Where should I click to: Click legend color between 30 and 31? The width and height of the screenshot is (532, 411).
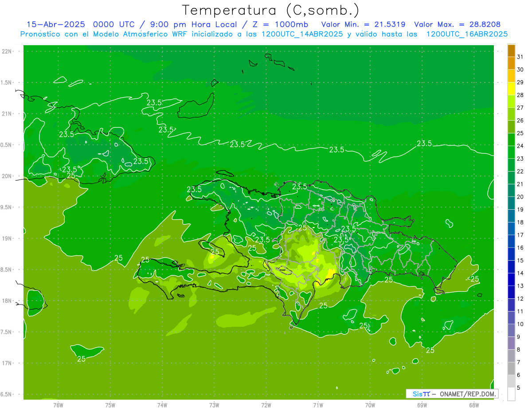tap(512, 63)
